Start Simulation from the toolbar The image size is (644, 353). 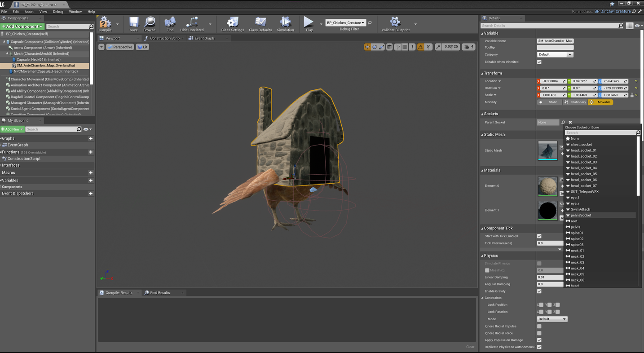(x=285, y=23)
